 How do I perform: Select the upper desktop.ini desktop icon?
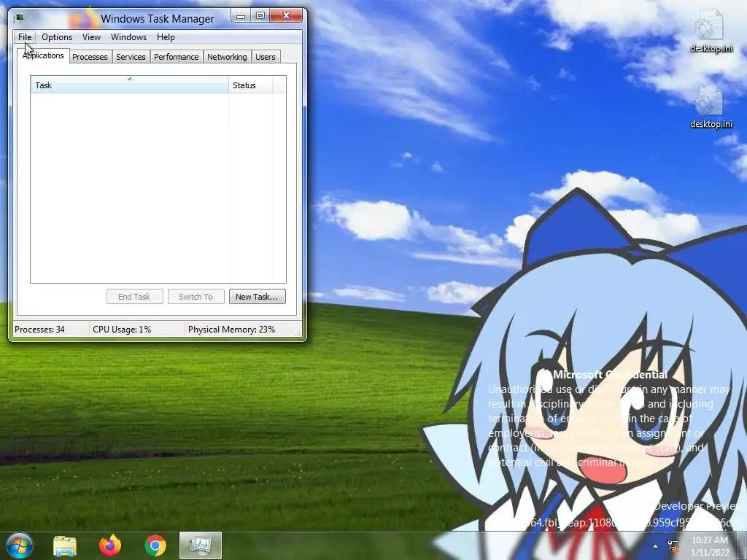click(711, 31)
